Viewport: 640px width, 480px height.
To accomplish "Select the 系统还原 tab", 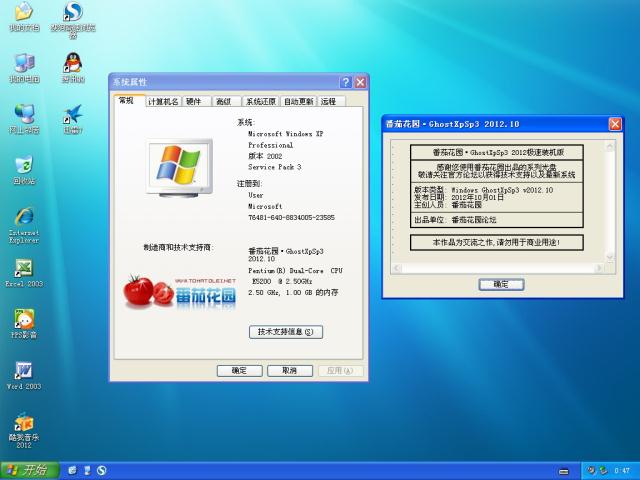I will 261,101.
